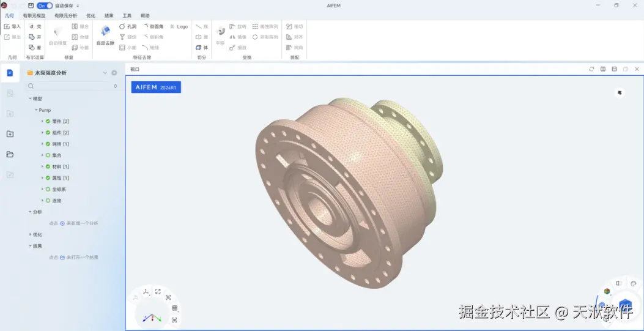This screenshot has width=644, height=331.
Task: Click the split-horizontal viewport layout icon
Action: [x=614, y=69]
